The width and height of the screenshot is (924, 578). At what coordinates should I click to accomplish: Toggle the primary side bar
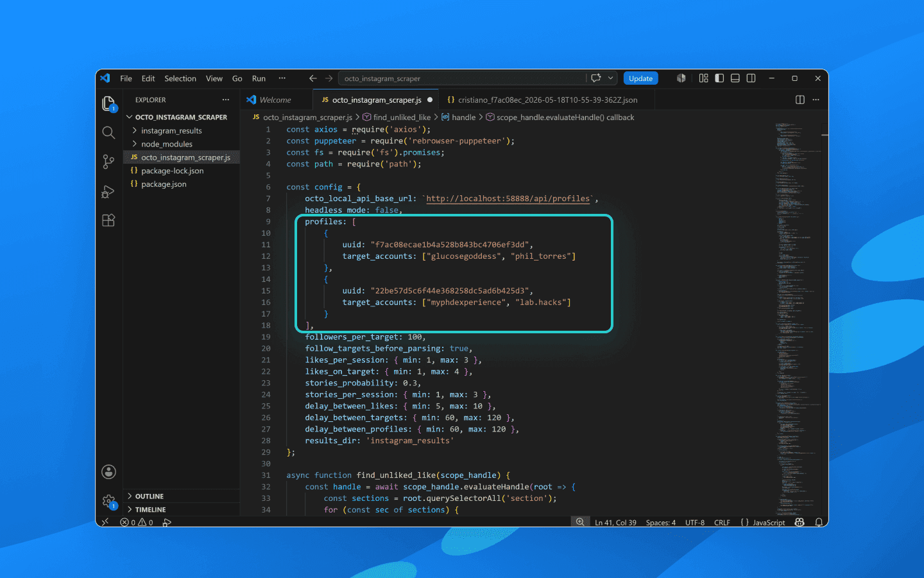click(x=719, y=78)
